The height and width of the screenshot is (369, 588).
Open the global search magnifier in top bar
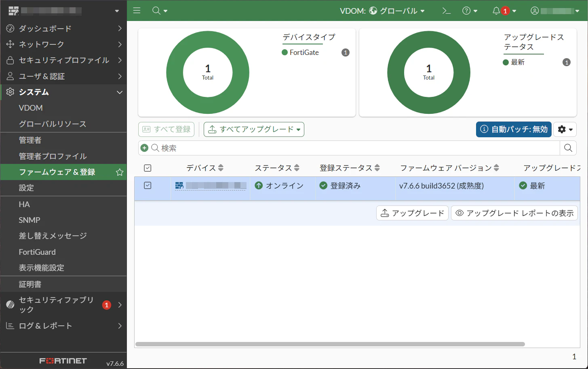pyautogui.click(x=156, y=10)
